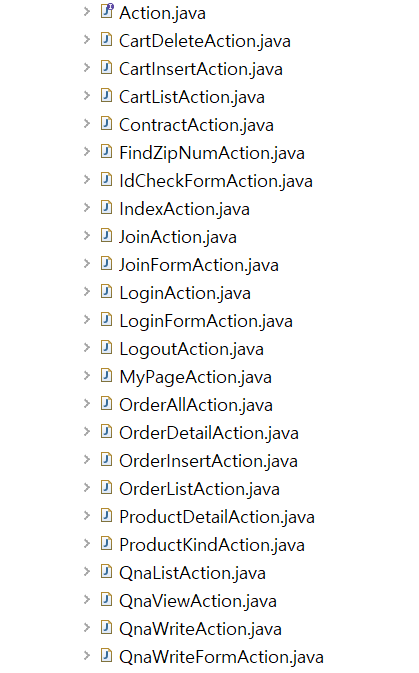Select the Action.java file name
This screenshot has width=419, height=673.
[x=162, y=13]
